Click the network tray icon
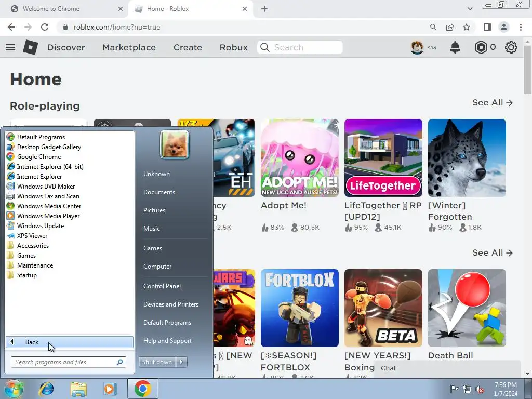The width and height of the screenshot is (532, 399). click(467, 389)
